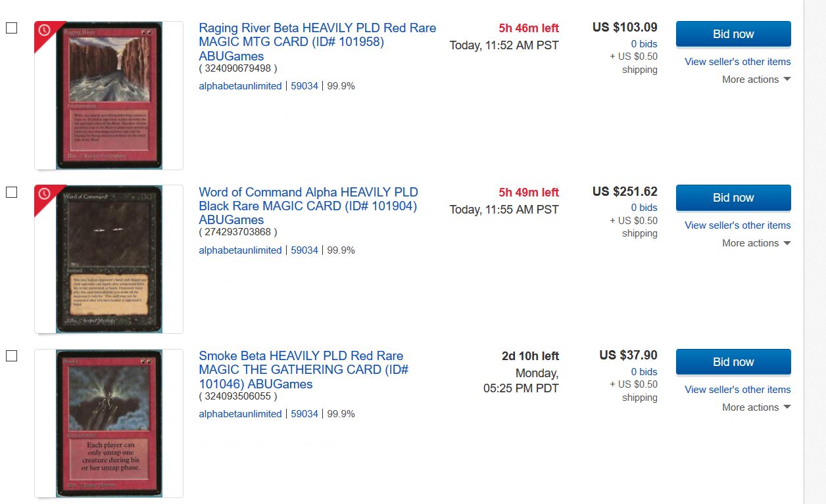Open Raging River Beta listing title
The width and height of the screenshot is (826, 504).
coord(317,42)
